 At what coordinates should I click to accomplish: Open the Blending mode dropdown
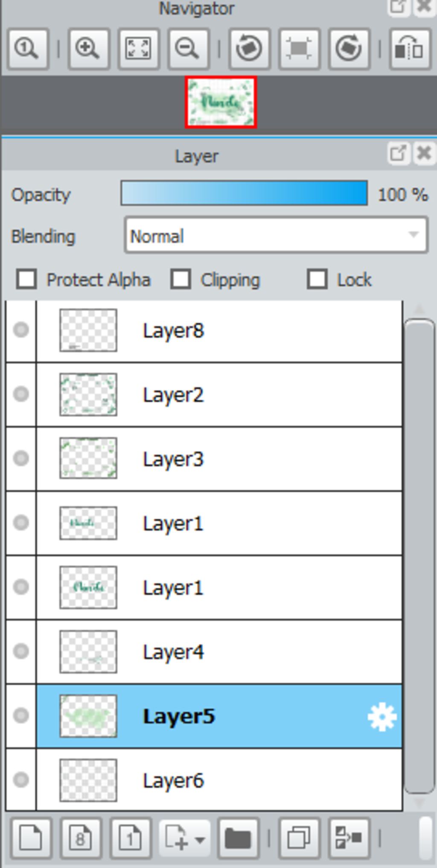tap(276, 235)
